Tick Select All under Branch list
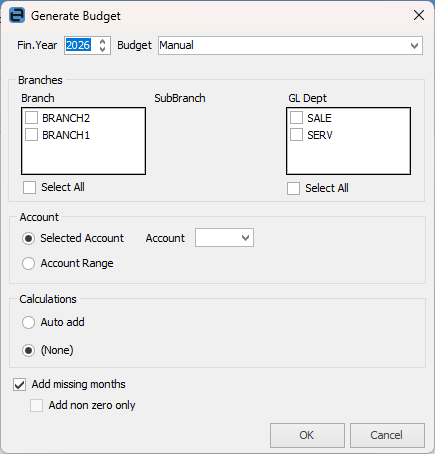The width and height of the screenshot is (435, 454). click(29, 187)
